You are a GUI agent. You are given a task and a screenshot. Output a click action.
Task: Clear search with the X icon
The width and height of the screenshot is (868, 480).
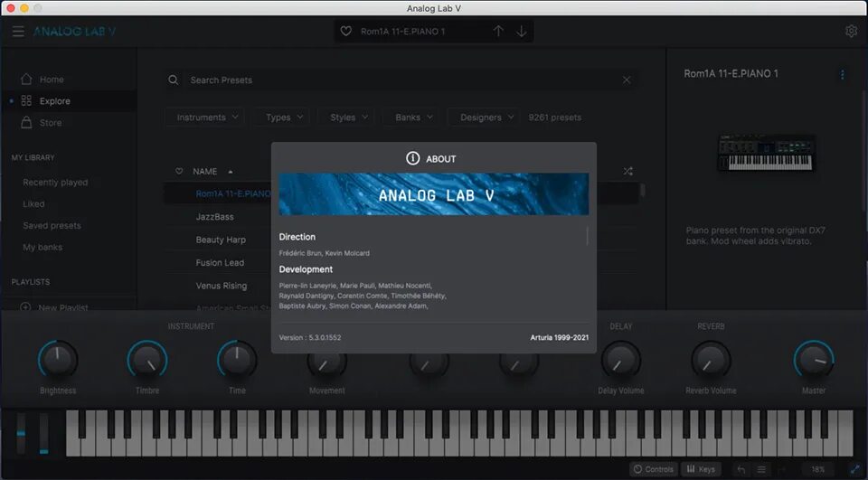[x=626, y=80]
